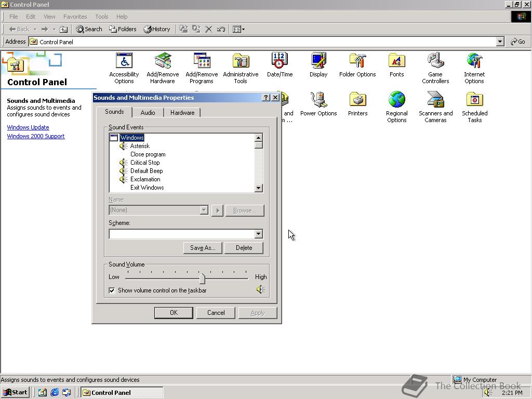The image size is (532, 399).
Task: Open the Edit menu
Action: click(x=31, y=17)
